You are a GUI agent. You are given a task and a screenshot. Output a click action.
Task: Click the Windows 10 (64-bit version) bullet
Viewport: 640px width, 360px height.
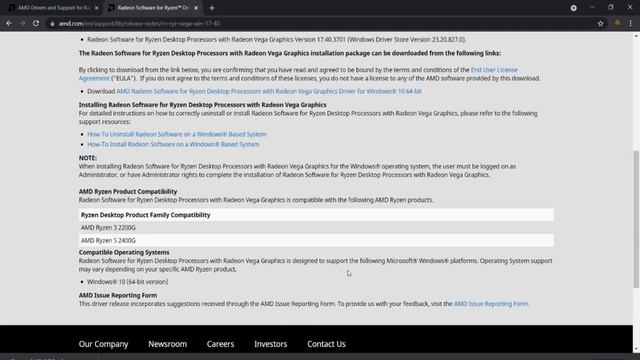[127, 282]
